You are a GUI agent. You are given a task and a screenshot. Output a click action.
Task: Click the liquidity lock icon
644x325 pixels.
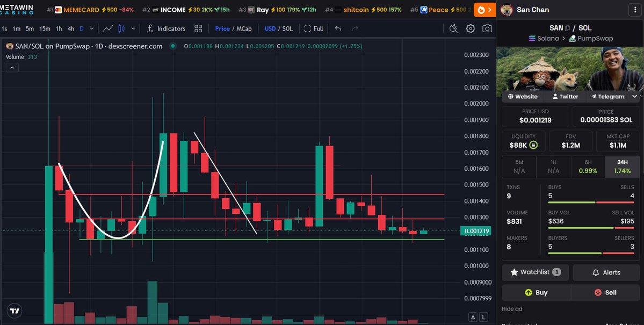[533, 145]
